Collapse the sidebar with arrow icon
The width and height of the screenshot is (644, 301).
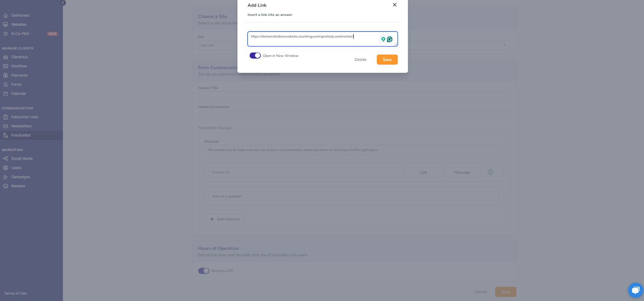(63, 3)
